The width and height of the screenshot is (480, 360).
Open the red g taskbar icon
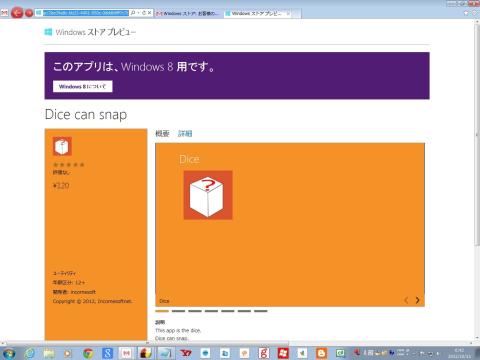tap(264, 353)
